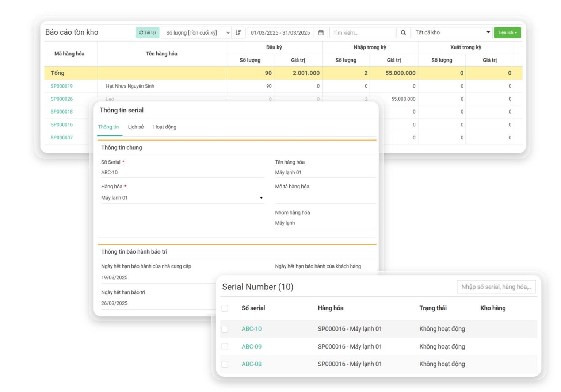Click the Tìm kiếm search field

(363, 32)
